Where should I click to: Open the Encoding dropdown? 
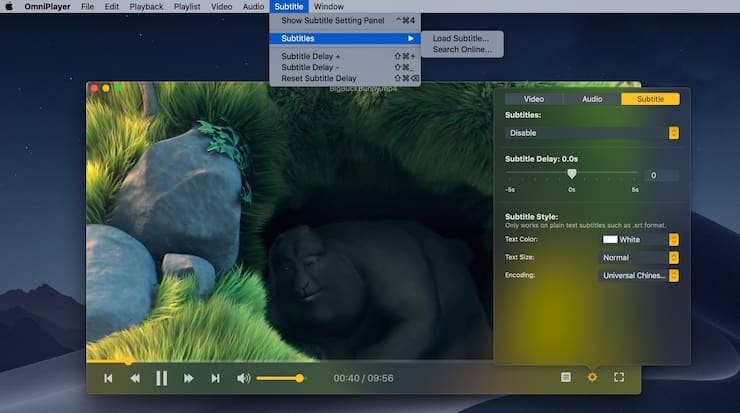click(639, 276)
